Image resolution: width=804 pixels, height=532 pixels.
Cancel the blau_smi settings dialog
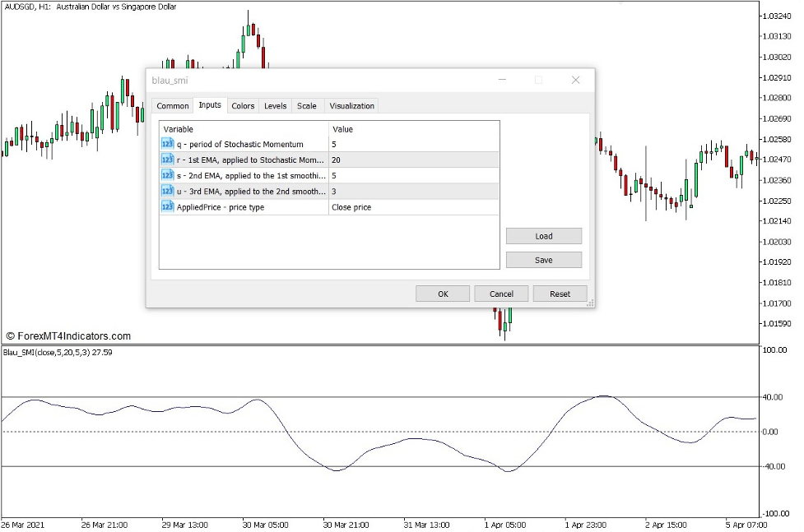(500, 294)
